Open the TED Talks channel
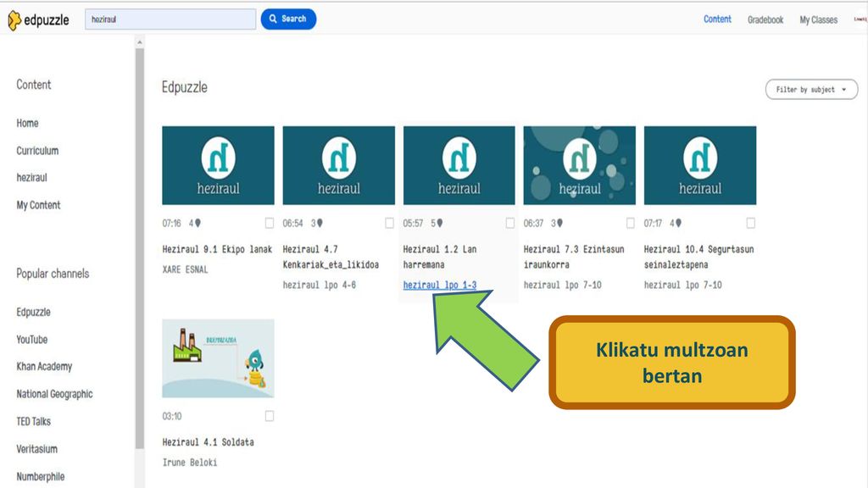The height and width of the screenshot is (488, 868). [x=33, y=422]
